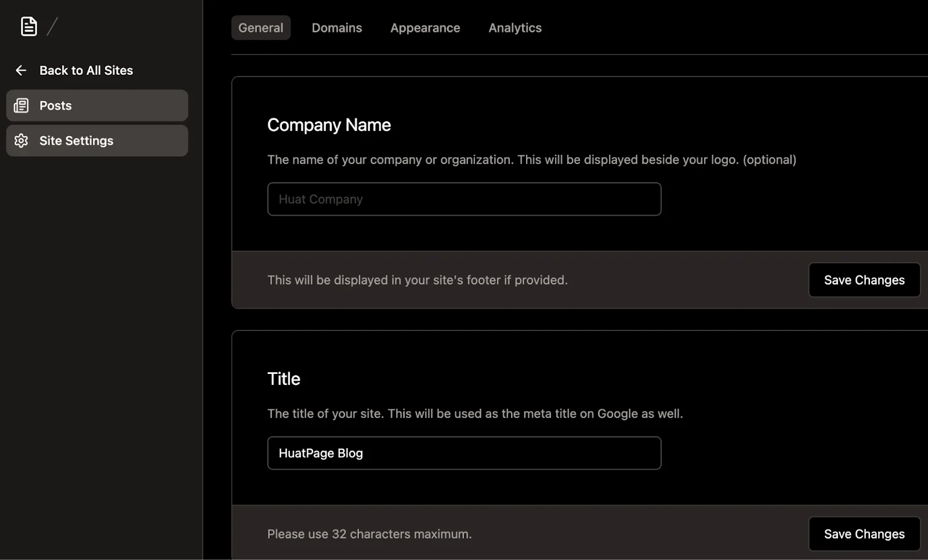Image resolution: width=928 pixels, height=560 pixels.
Task: Click the Title field containing 'HuatPage Blog'
Action: coord(464,453)
